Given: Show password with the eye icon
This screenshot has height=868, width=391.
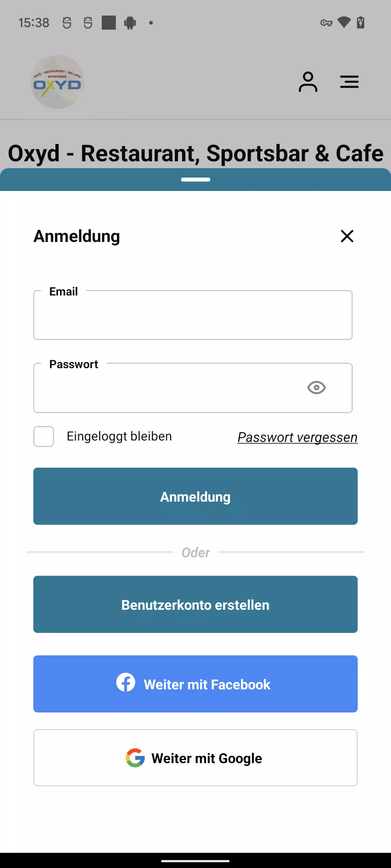Looking at the screenshot, I should [316, 388].
